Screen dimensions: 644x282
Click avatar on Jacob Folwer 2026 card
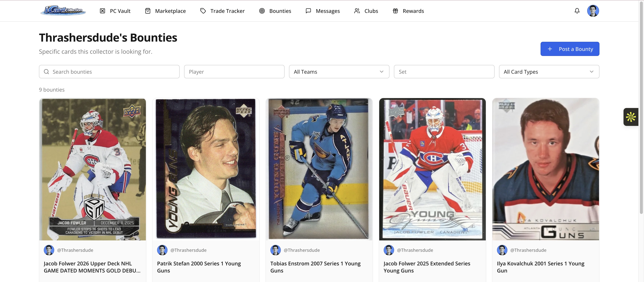coord(49,250)
